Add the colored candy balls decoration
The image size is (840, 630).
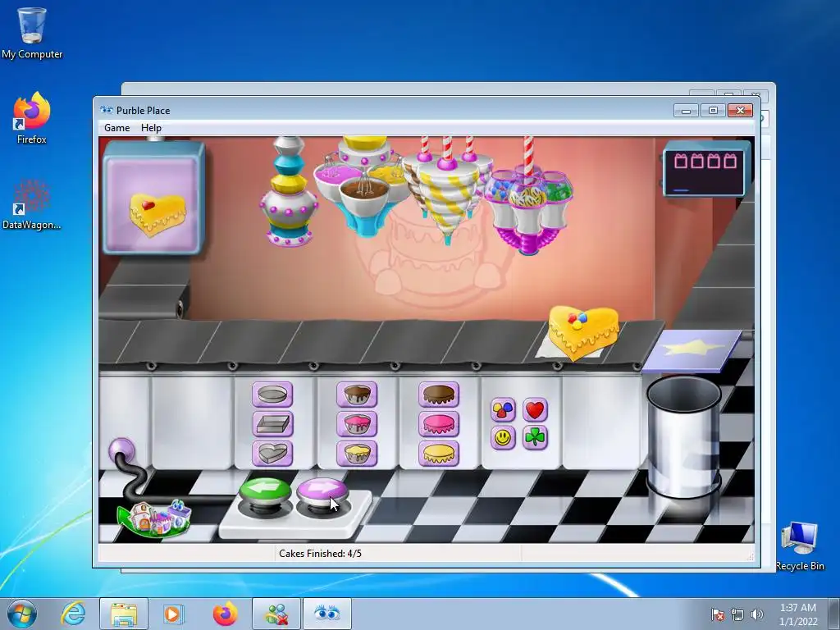[x=503, y=410]
